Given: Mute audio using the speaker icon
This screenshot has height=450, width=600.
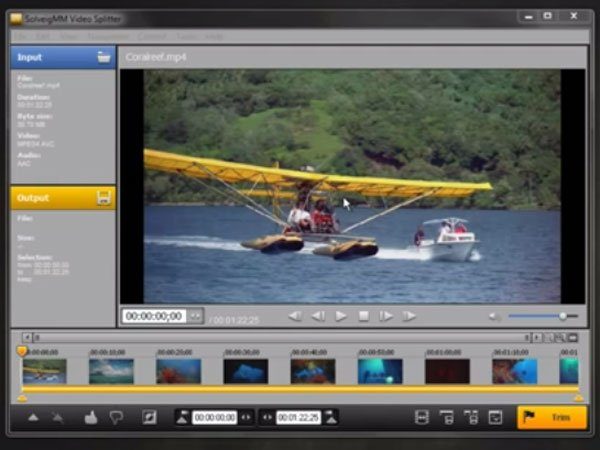Looking at the screenshot, I should pyautogui.click(x=495, y=316).
